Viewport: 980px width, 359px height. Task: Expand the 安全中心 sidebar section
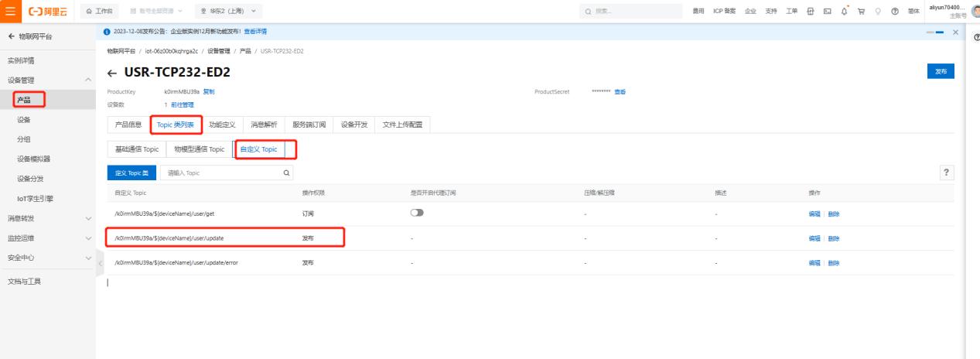tap(88, 258)
